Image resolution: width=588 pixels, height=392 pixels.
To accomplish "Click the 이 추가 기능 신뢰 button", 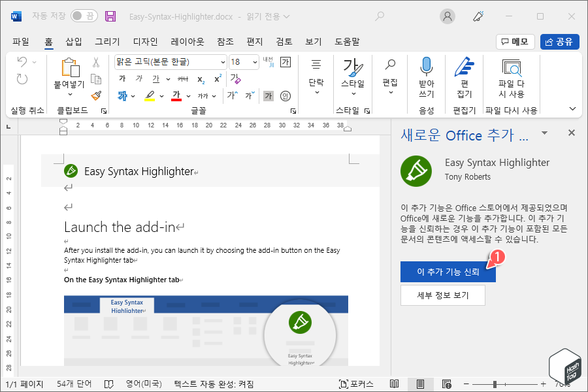I will (448, 271).
